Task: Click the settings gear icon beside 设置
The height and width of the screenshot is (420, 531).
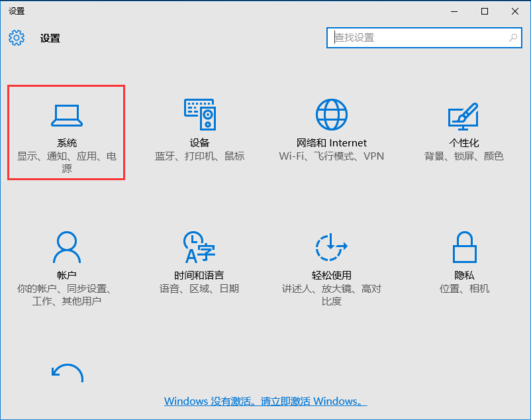Action: (17, 38)
